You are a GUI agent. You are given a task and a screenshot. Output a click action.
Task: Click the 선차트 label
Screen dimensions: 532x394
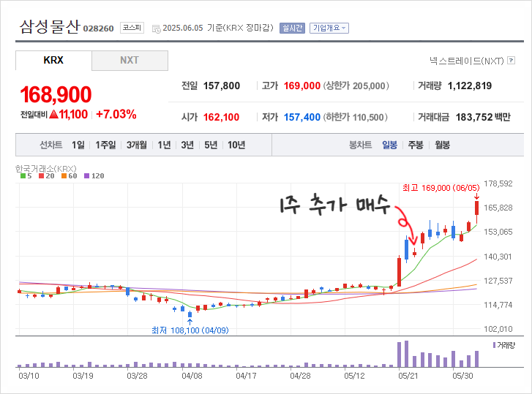[51, 145]
